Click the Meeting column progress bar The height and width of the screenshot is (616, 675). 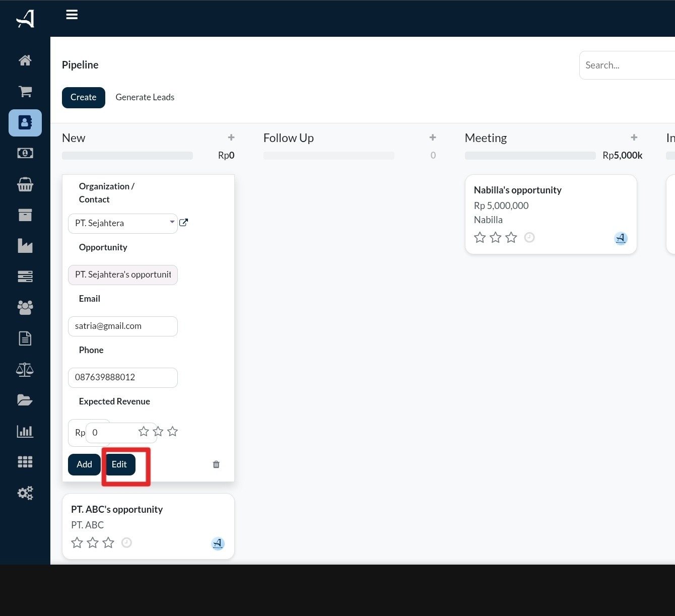530,156
